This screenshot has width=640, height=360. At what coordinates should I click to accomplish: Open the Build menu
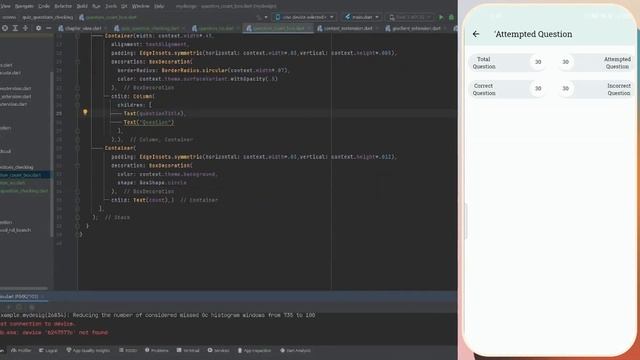[82, 6]
